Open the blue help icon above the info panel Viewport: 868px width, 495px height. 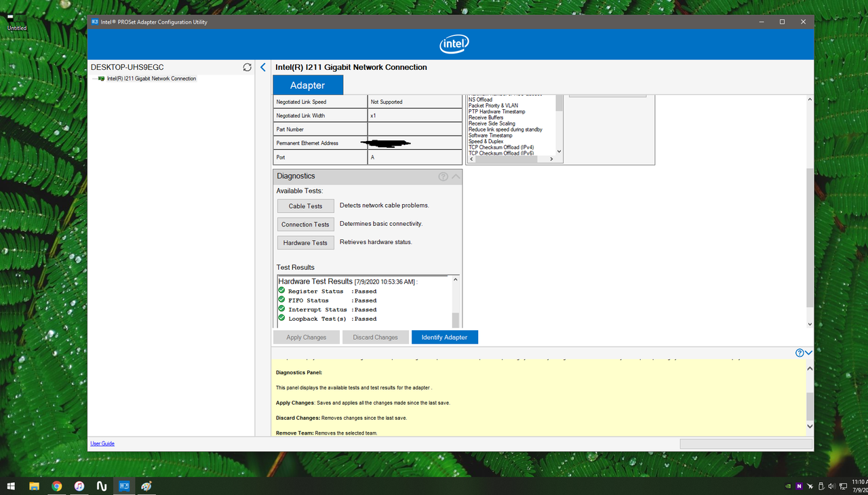pos(800,353)
